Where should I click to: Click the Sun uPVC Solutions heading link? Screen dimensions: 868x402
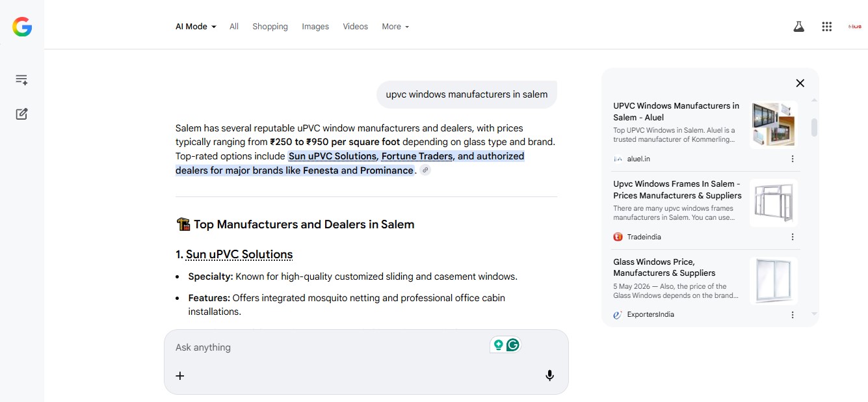(239, 254)
